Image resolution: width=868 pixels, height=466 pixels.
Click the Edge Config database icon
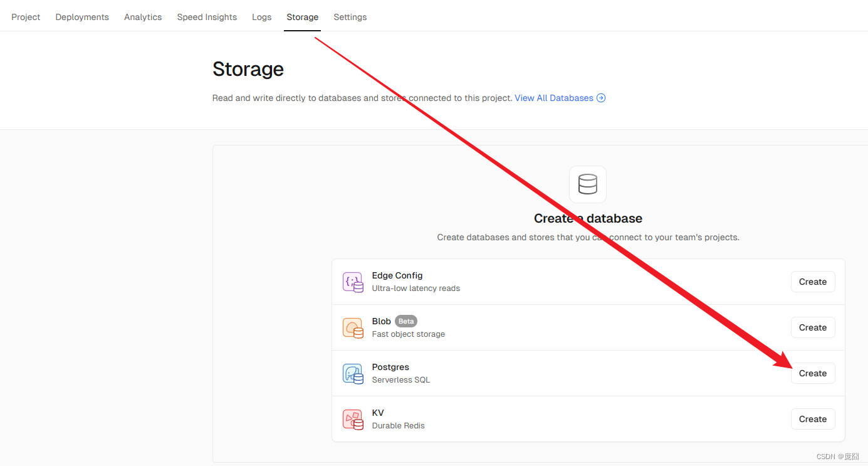(353, 282)
